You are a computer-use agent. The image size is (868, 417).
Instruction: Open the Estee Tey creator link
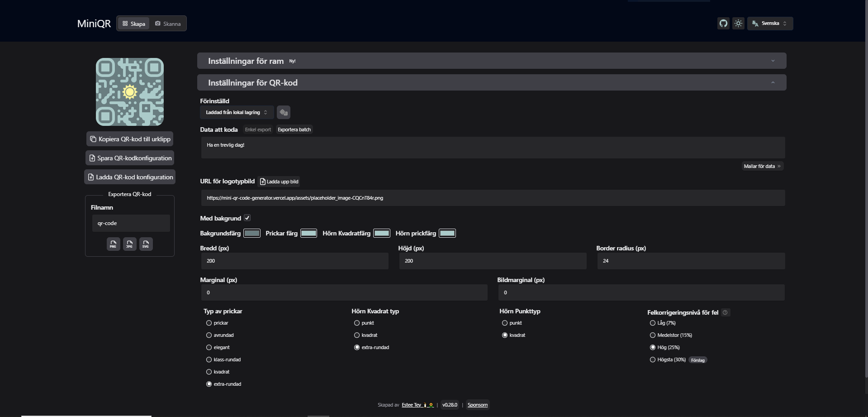tap(417, 405)
